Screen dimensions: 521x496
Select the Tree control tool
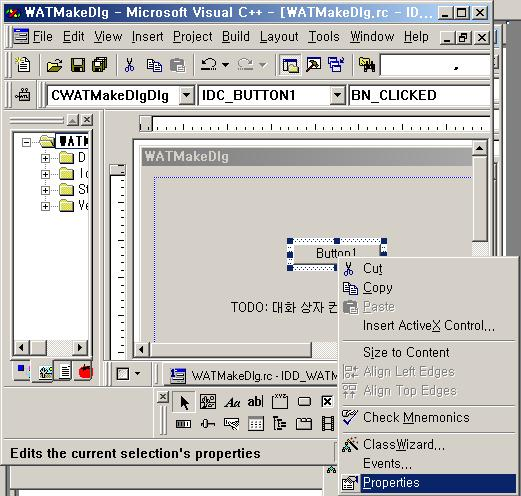pos(280,424)
